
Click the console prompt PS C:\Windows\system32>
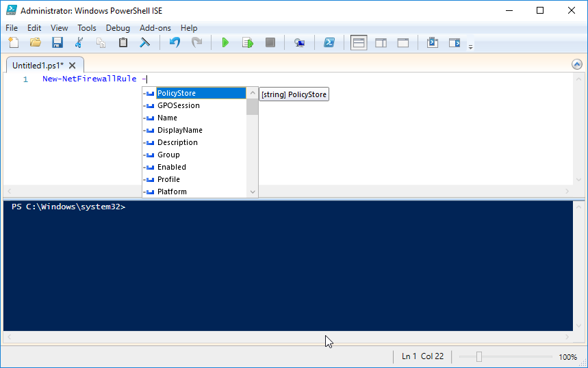[x=68, y=207]
